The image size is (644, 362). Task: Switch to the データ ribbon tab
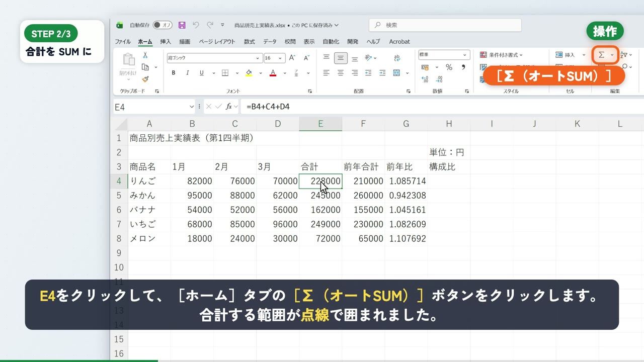point(270,42)
